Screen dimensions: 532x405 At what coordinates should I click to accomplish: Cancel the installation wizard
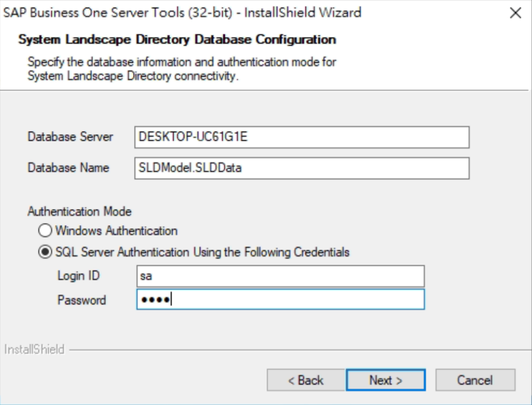coord(475,380)
